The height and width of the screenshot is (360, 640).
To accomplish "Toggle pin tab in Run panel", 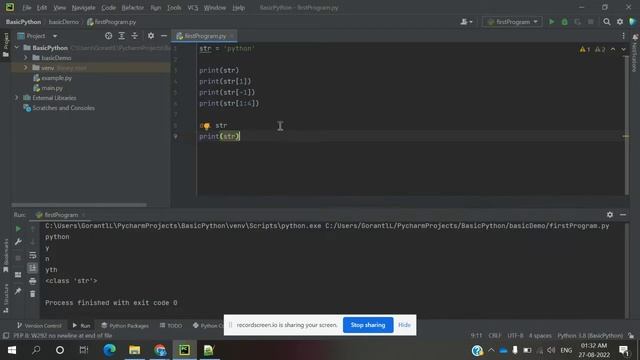I will click(18, 291).
